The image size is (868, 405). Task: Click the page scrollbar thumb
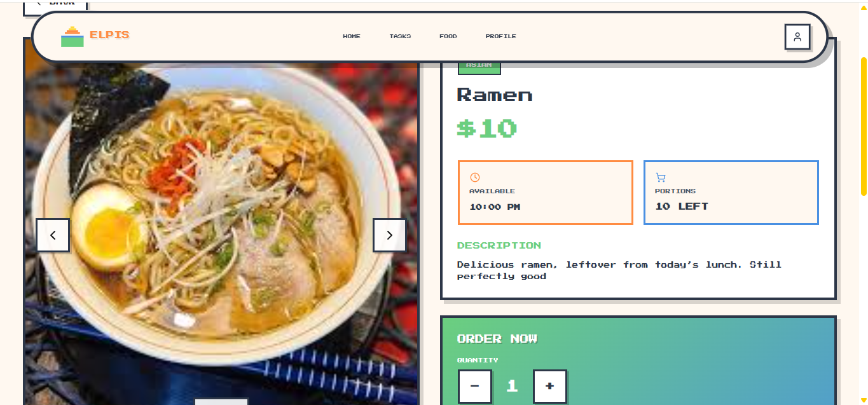(864, 126)
